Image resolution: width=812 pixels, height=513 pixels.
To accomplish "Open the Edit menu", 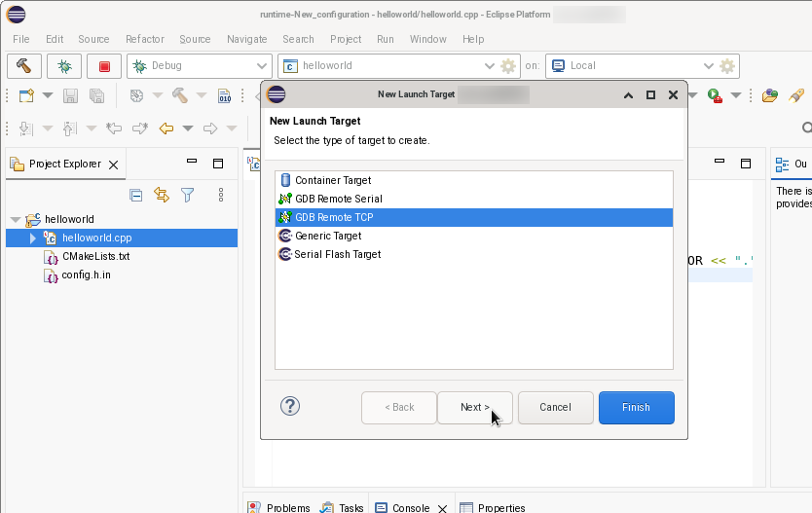I will [x=55, y=39].
